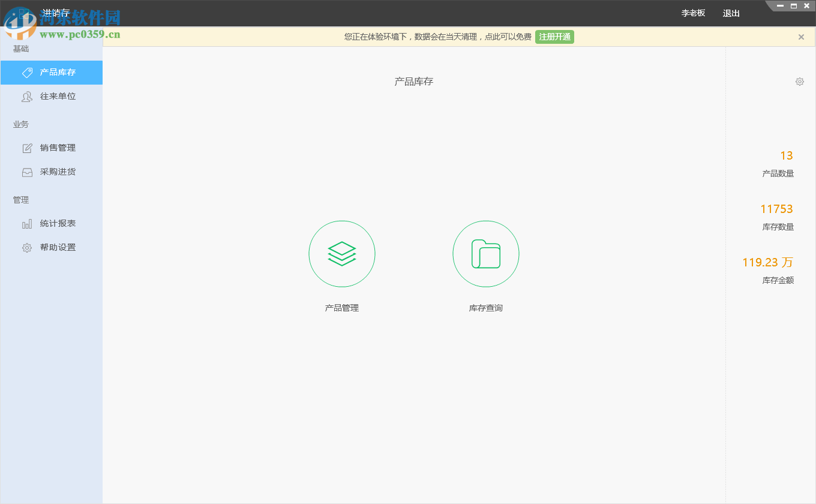
Task: Click the 业务 group heading
Action: 21,124
